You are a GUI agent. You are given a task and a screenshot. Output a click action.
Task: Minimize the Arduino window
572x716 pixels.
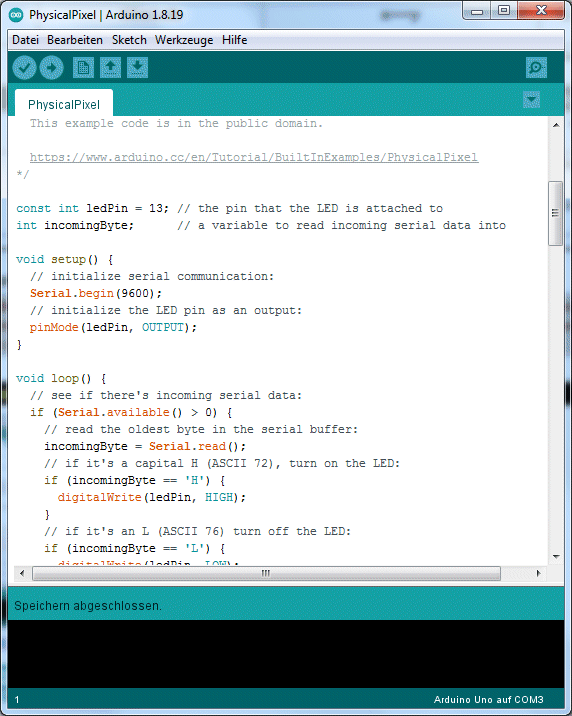[477, 11]
